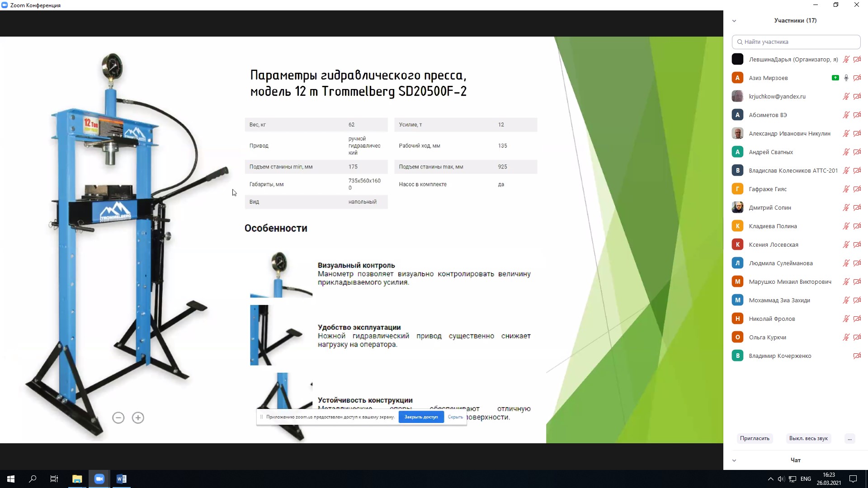Select participant Ольга Куркчи
The image size is (868, 488).
[x=796, y=337]
